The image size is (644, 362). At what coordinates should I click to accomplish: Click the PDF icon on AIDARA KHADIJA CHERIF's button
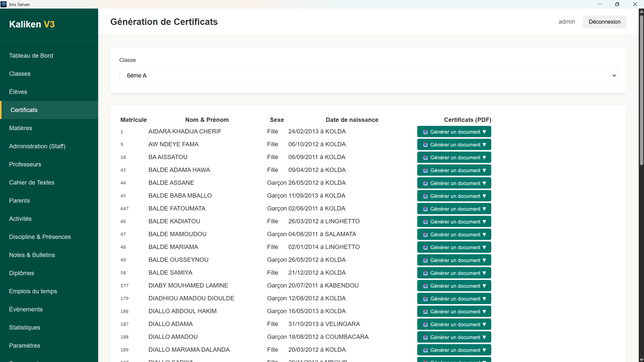pos(426,132)
